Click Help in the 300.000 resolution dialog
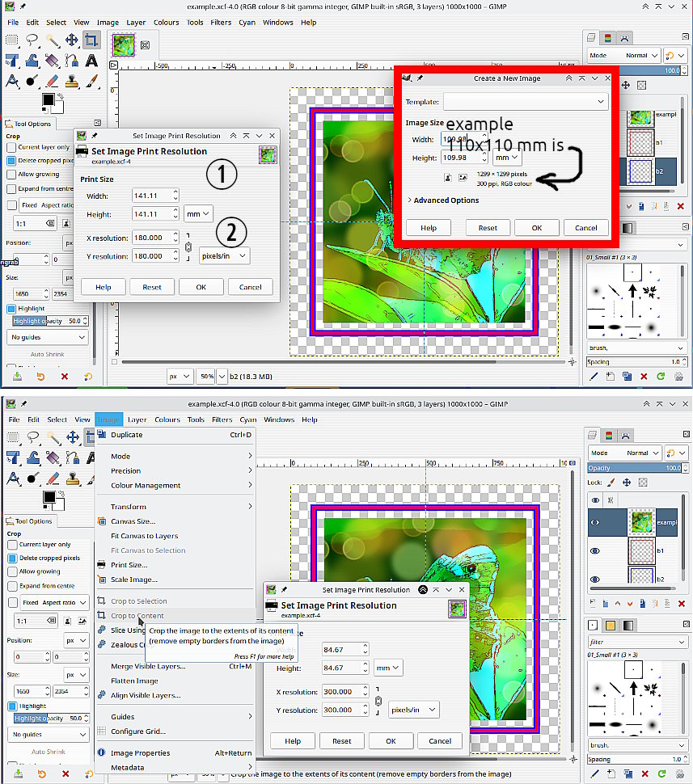This screenshot has height=784, width=693. pyautogui.click(x=293, y=741)
